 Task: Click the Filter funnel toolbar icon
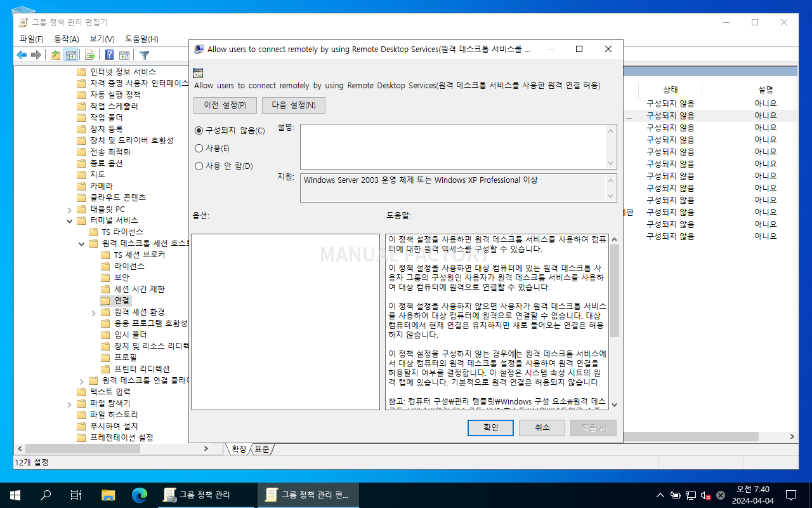pos(144,55)
